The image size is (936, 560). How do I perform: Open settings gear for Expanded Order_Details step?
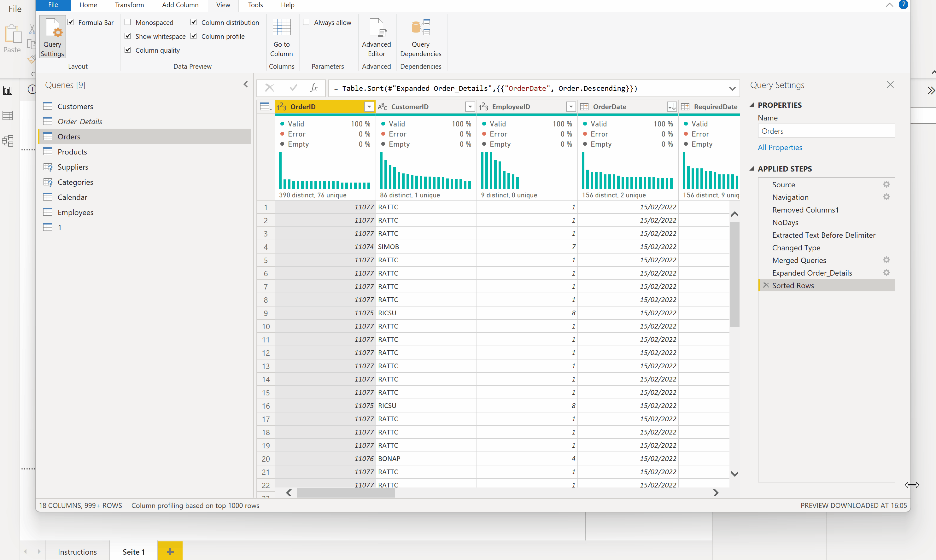tap(886, 272)
